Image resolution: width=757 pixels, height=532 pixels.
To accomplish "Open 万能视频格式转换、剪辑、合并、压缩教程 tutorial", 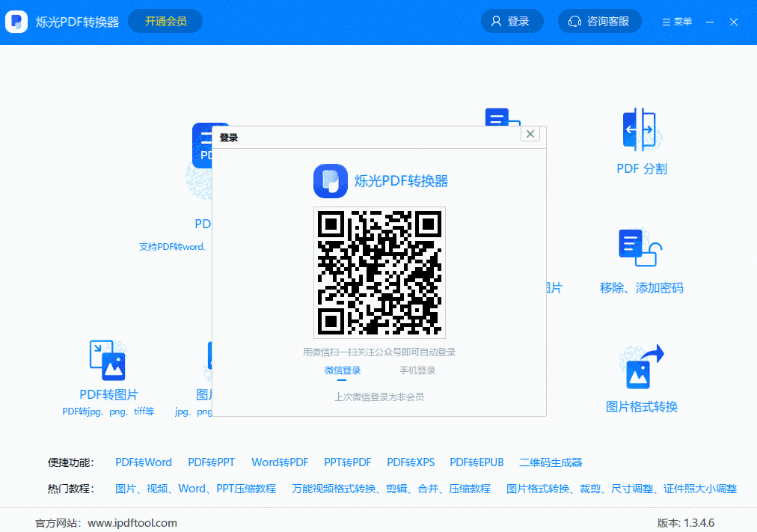I will [x=391, y=489].
